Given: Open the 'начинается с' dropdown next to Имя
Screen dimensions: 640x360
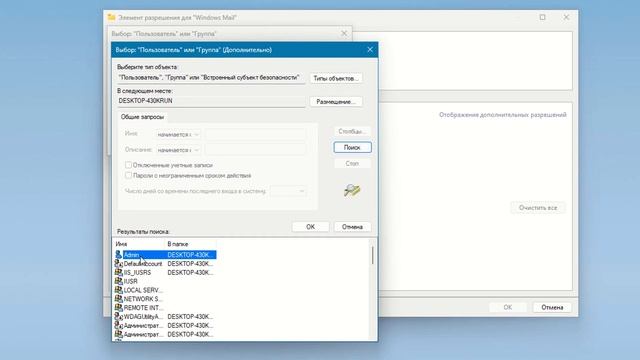Looking at the screenshot, I should (178, 134).
